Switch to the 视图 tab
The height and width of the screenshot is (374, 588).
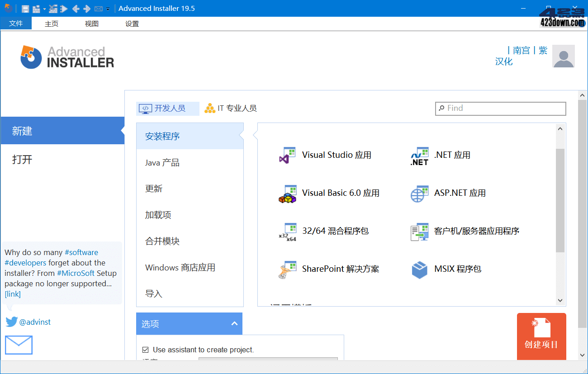pyautogui.click(x=91, y=23)
